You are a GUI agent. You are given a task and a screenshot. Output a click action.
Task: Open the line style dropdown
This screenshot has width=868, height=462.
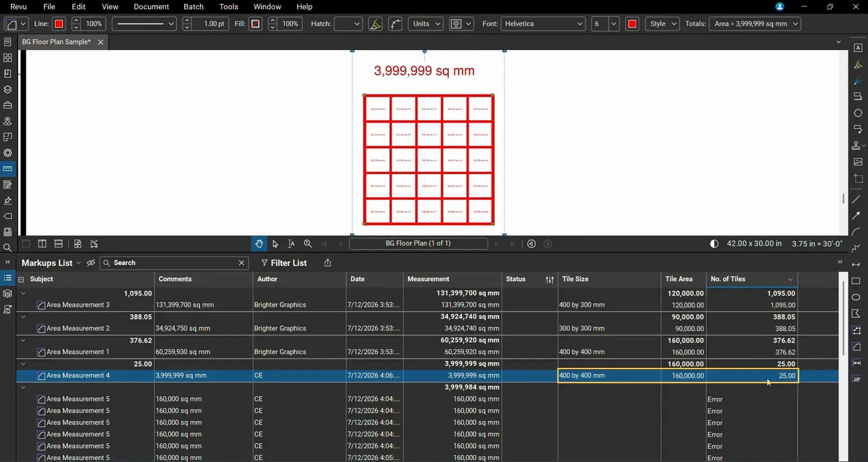[144, 24]
